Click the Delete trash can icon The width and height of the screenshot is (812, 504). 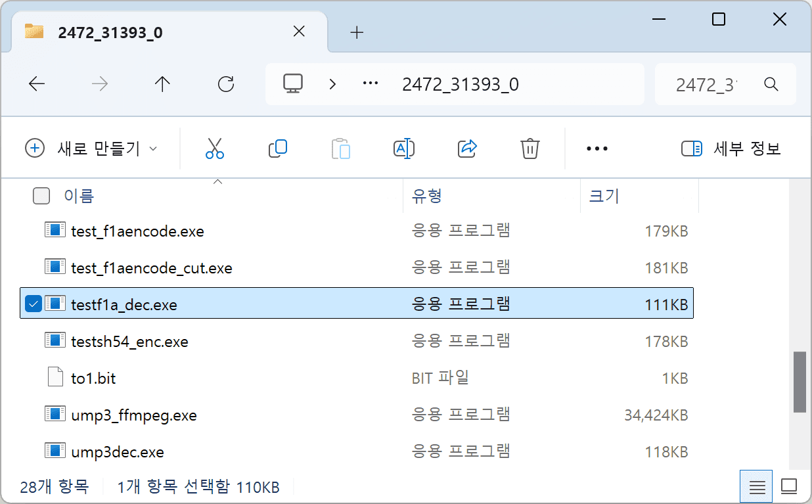[530, 149]
